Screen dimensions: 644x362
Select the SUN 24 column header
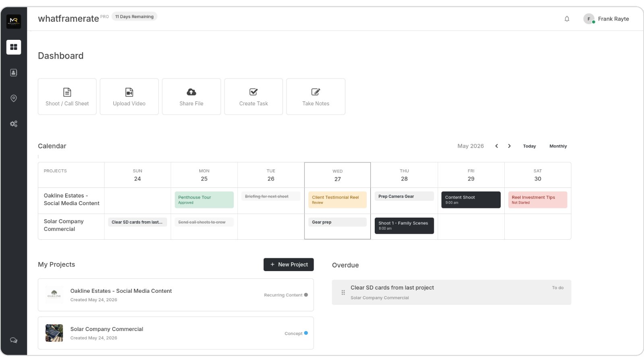pos(137,175)
